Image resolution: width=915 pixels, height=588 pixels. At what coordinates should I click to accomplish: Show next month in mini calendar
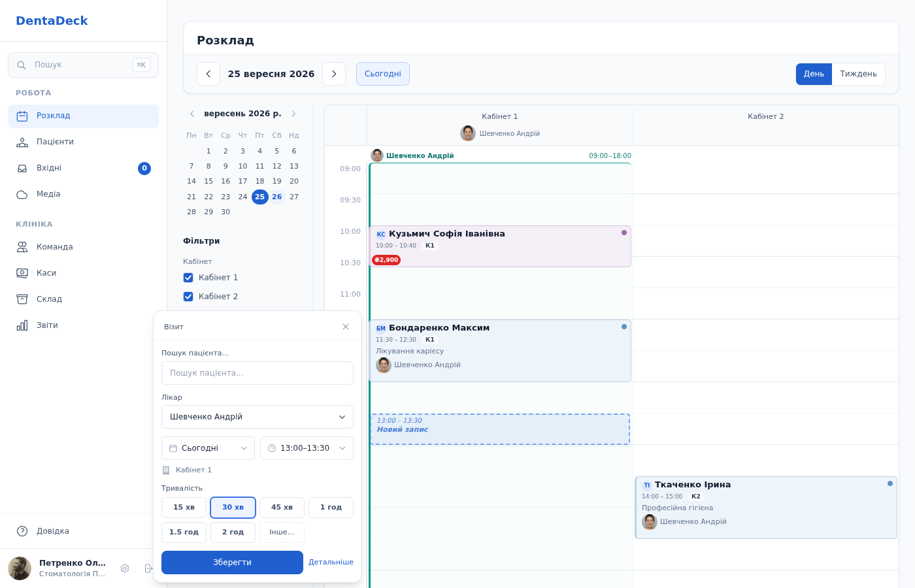click(293, 114)
